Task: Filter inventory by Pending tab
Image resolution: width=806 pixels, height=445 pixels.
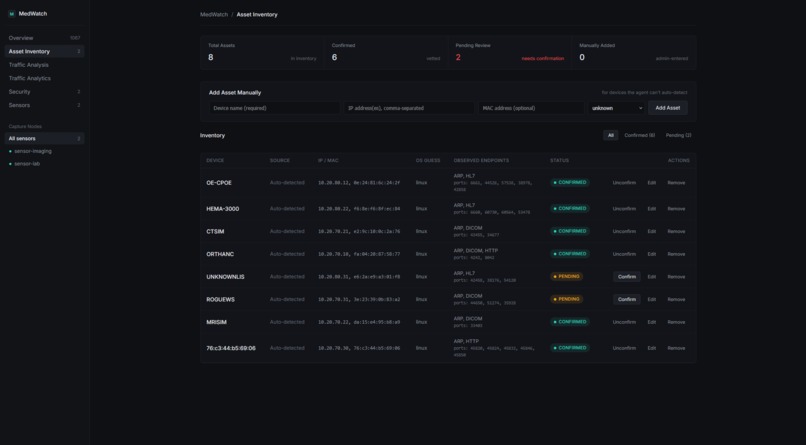Action: (x=679, y=135)
